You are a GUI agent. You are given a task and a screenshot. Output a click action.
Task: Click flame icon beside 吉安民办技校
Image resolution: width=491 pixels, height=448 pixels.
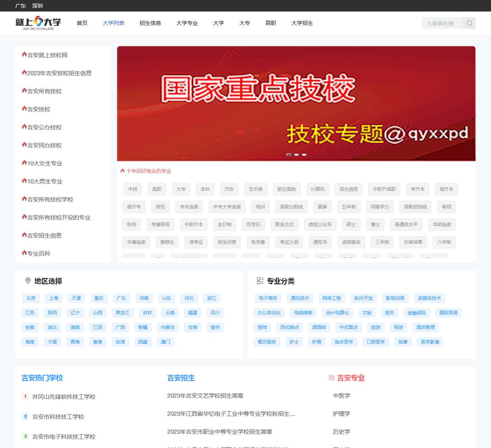(24, 145)
